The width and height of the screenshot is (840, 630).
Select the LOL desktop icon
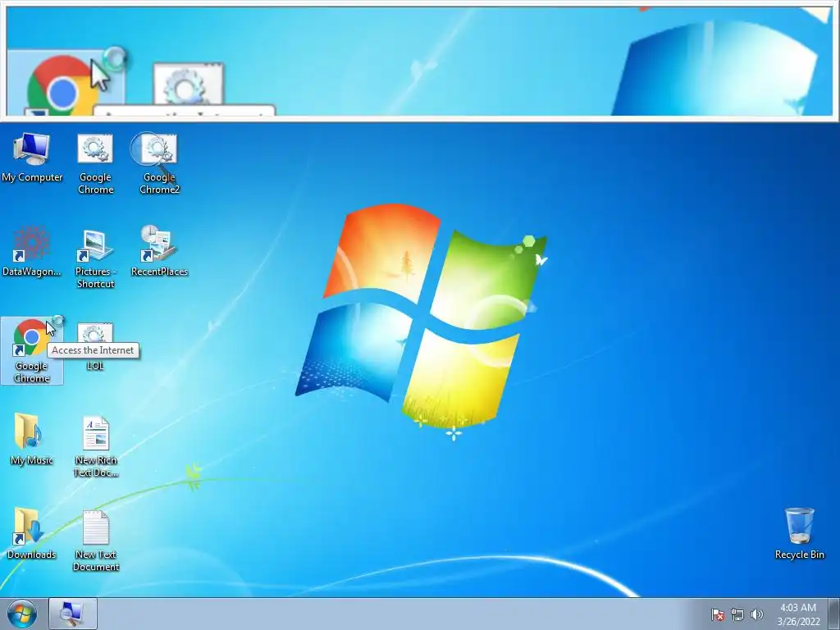click(x=95, y=347)
